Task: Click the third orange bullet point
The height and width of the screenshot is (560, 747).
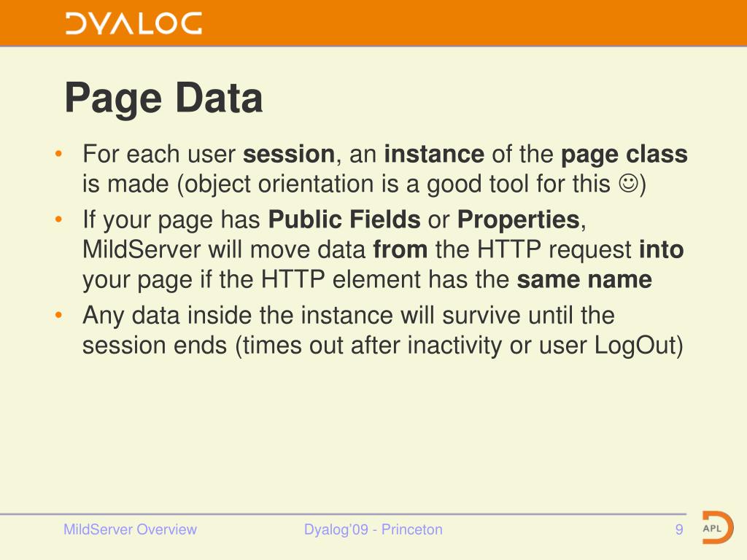Action: (x=58, y=315)
